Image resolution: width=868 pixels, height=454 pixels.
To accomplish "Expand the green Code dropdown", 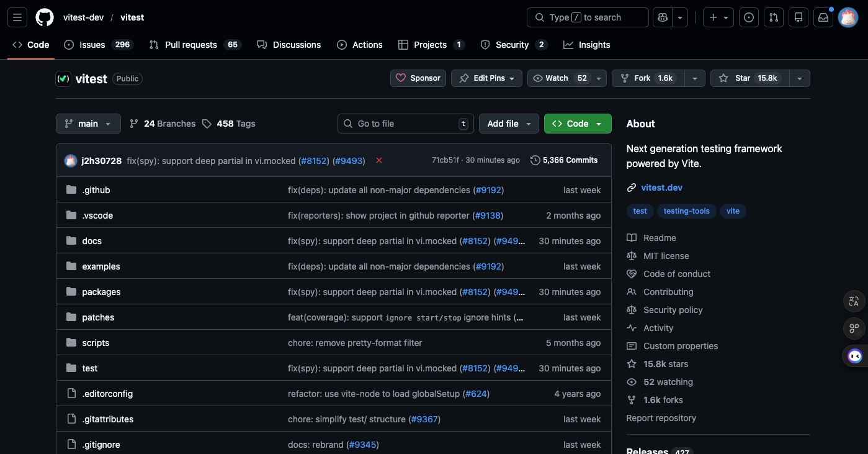I will (x=578, y=124).
